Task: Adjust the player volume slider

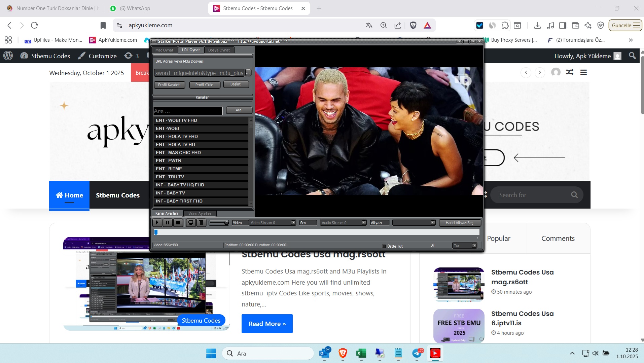Action: [219, 223]
